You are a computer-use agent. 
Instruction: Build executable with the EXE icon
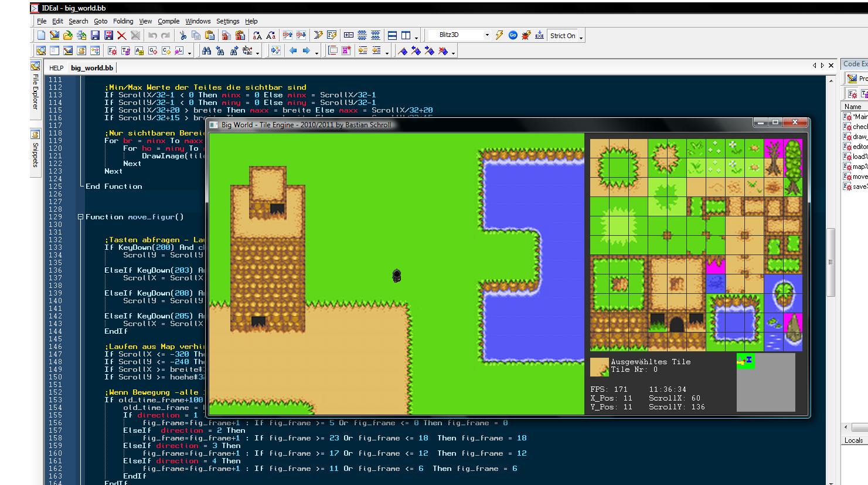tap(539, 35)
